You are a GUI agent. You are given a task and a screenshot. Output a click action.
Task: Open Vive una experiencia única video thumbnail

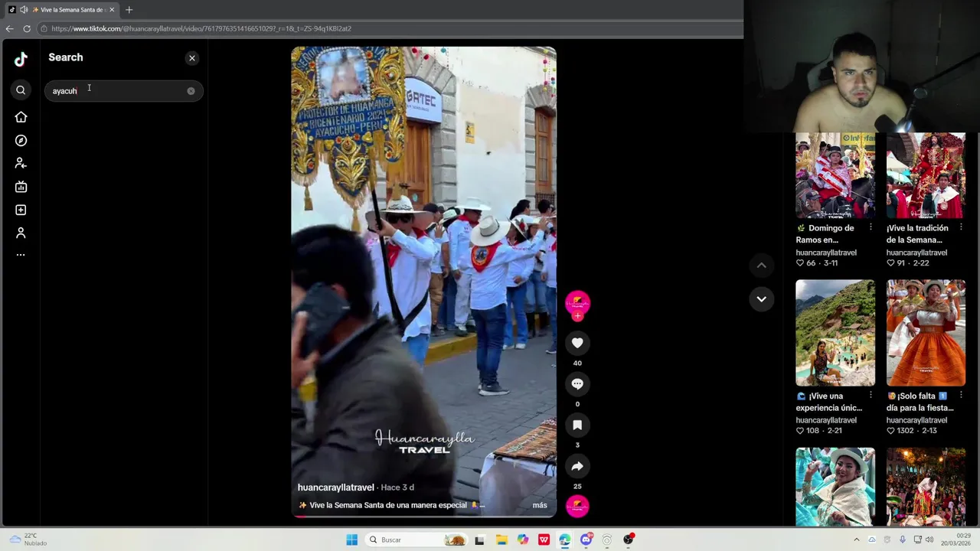pyautogui.click(x=835, y=333)
